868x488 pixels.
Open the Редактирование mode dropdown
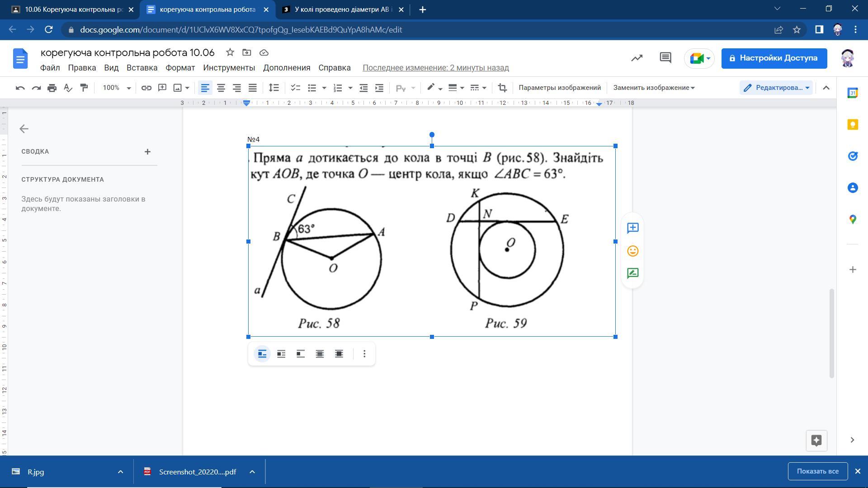tap(776, 88)
